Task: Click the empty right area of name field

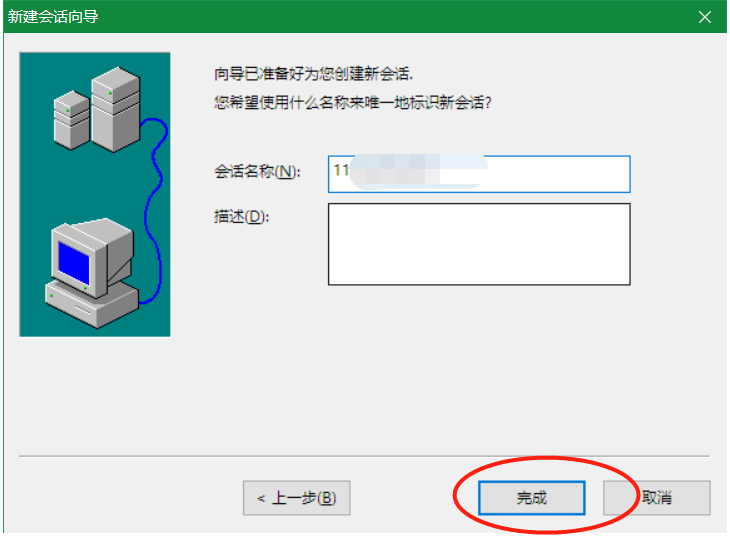Action: coord(559,174)
